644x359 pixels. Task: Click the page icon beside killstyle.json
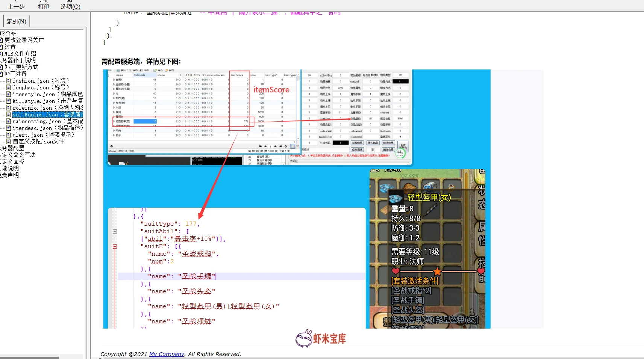click(9, 101)
